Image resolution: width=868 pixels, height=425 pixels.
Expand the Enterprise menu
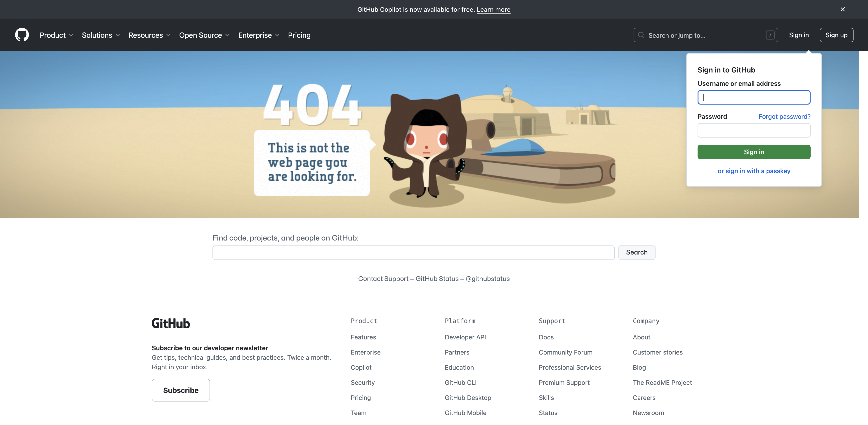pyautogui.click(x=259, y=35)
